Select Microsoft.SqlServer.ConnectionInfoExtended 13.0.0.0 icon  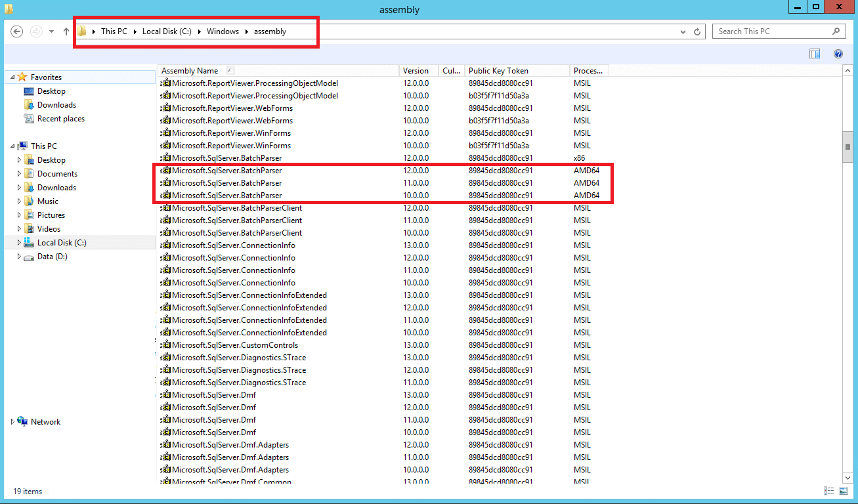coord(165,295)
